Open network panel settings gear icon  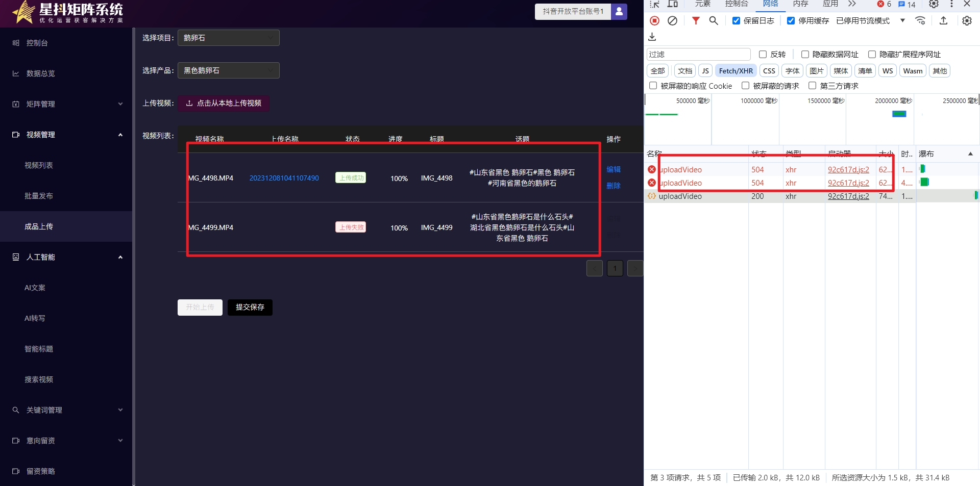click(967, 20)
